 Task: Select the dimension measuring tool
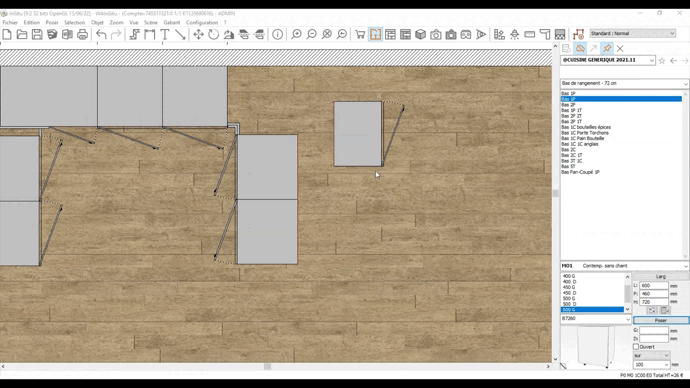point(150,34)
